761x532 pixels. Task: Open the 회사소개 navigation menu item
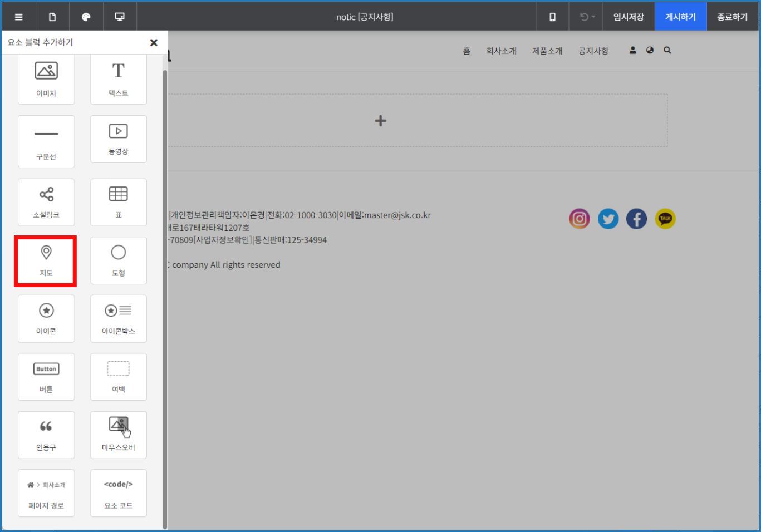(501, 51)
